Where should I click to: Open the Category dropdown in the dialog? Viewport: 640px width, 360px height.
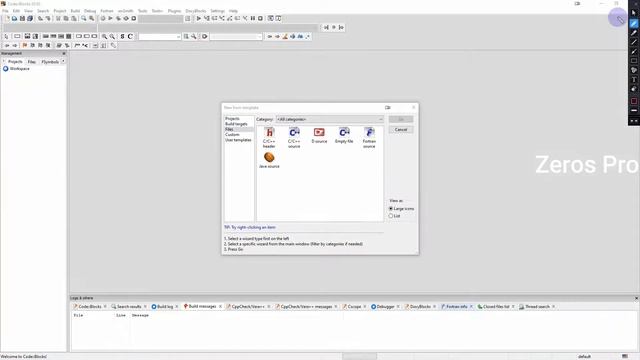[x=330, y=119]
